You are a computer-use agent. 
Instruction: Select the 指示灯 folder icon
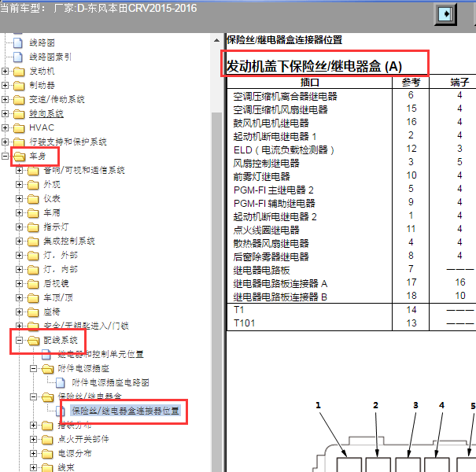[33, 227]
